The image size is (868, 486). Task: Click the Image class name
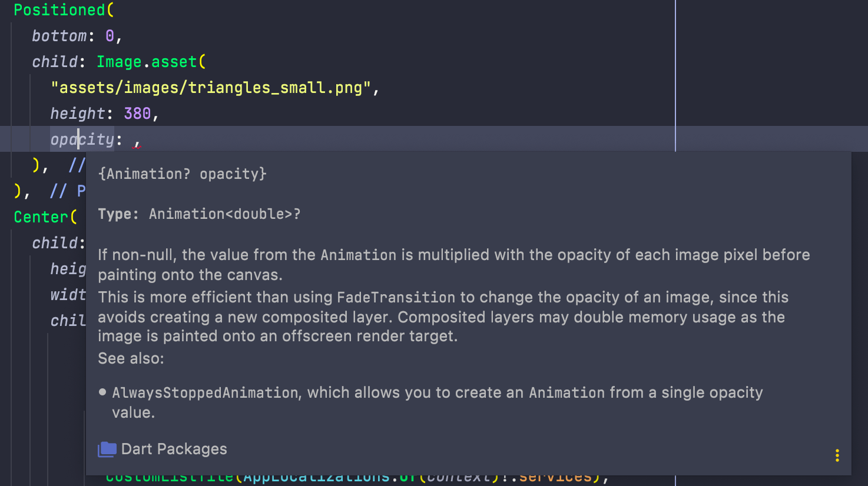coord(119,62)
